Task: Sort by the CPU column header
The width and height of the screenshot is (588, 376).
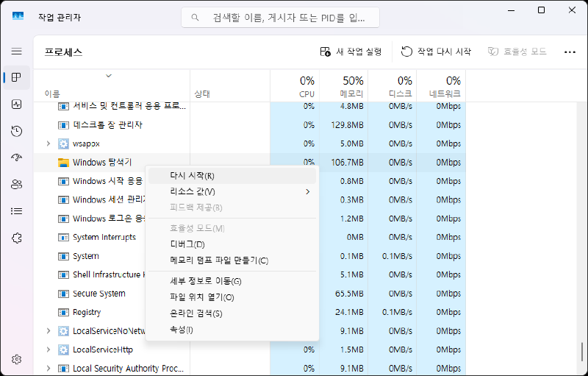Action: (x=295, y=86)
